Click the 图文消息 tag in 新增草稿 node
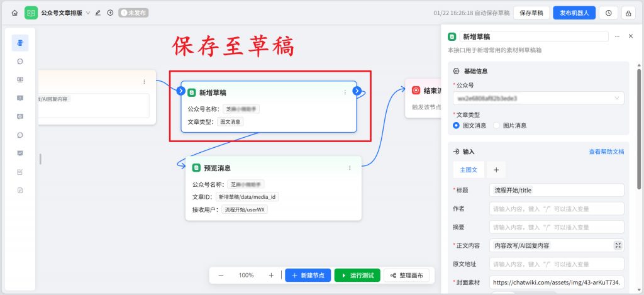This screenshot has width=644, height=295. [x=230, y=121]
